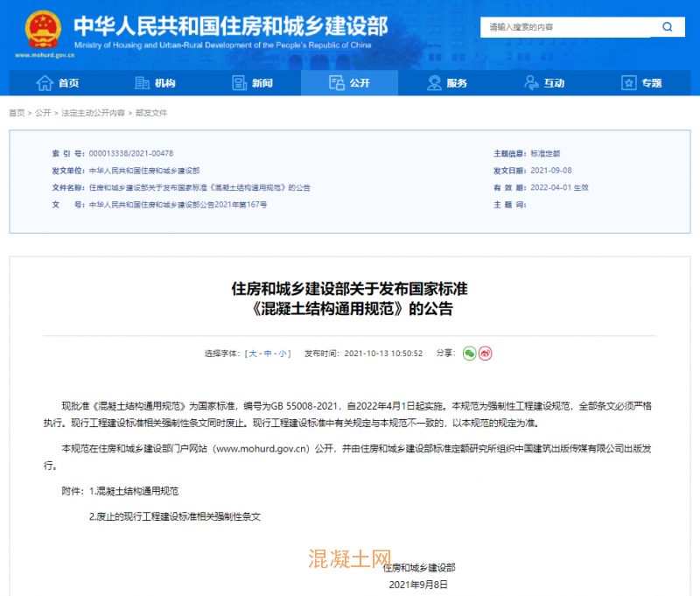Click the validity date 2022-04-01 生效
This screenshot has width=700, height=596.
559,187
